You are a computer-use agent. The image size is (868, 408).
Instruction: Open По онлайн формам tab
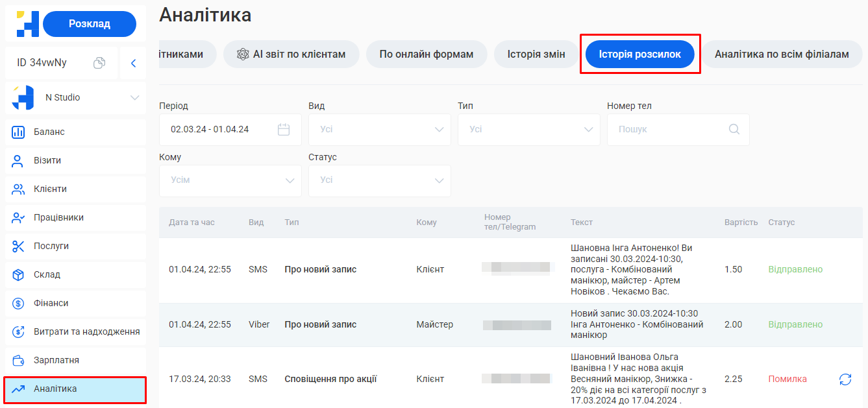point(426,54)
